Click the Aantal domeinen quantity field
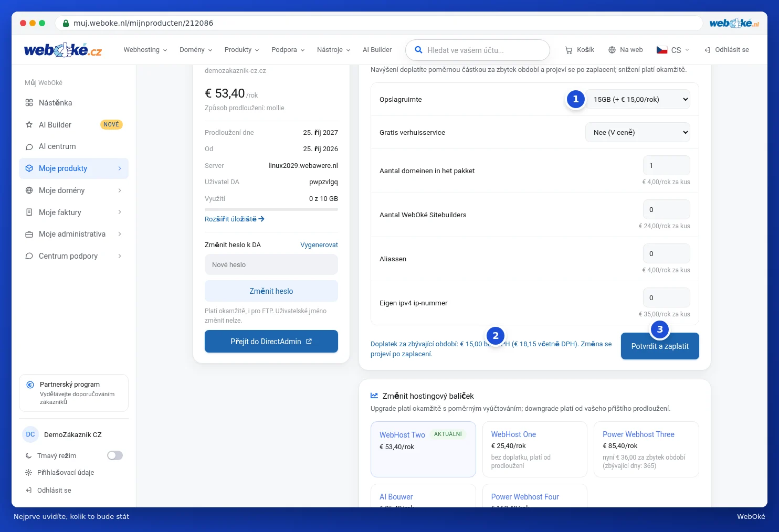 pos(667,165)
